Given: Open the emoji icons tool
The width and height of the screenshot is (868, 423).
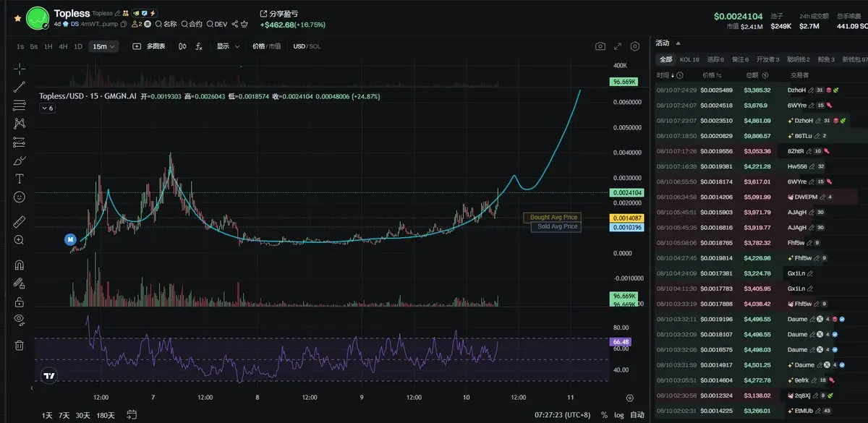Looking at the screenshot, I should click(x=20, y=197).
